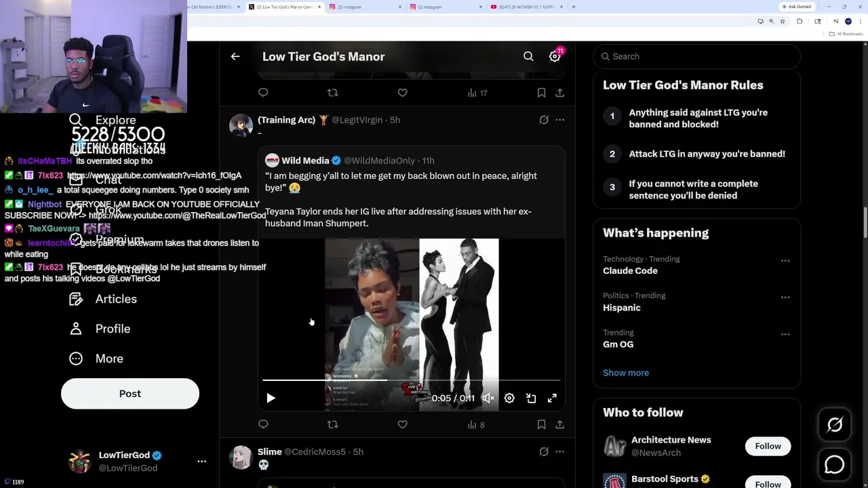The width and height of the screenshot is (868, 488).
Task: Open more options for Slime post
Action: click(x=559, y=451)
